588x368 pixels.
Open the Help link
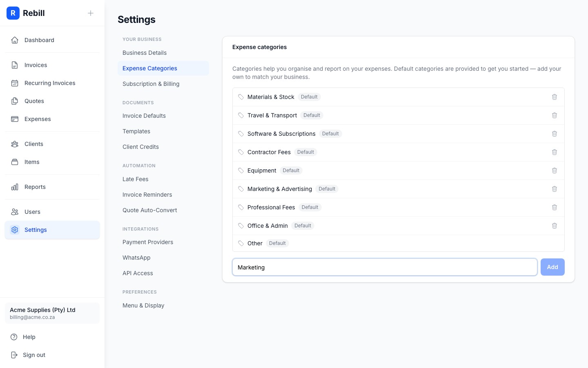pos(29,337)
